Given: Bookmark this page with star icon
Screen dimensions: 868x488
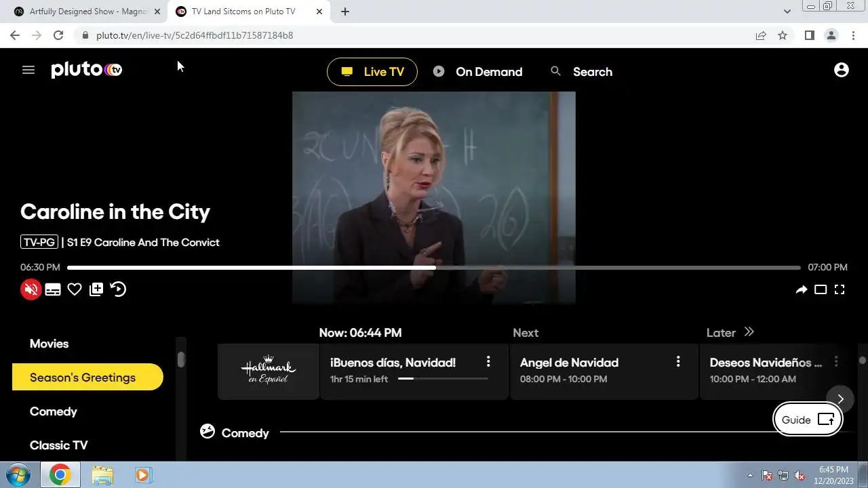Looking at the screenshot, I should coord(783,35).
